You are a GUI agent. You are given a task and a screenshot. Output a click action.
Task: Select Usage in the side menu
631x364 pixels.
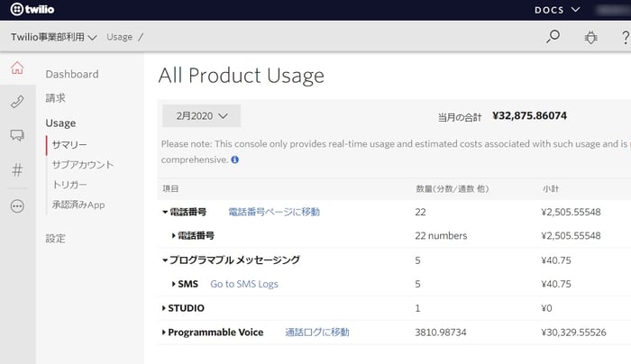coord(60,123)
